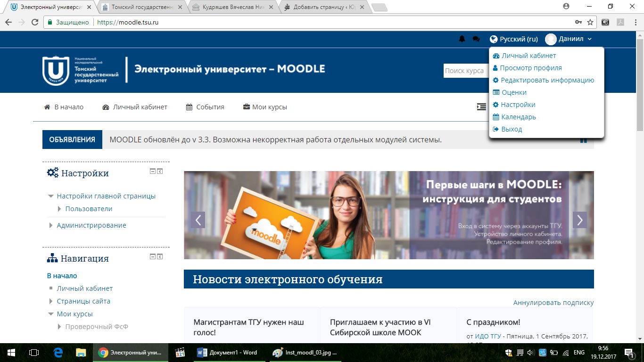Toggle the Даниил user menu dropdown arrow
The width and height of the screenshot is (644, 362).
pyautogui.click(x=590, y=39)
